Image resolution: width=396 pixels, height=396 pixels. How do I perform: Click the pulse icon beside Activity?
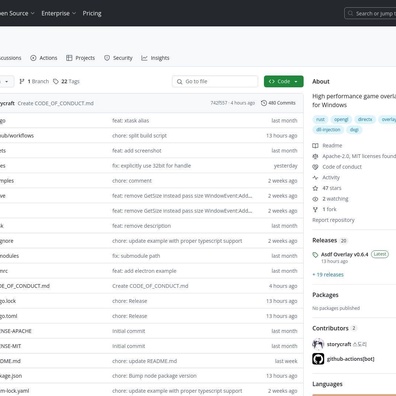(x=315, y=177)
